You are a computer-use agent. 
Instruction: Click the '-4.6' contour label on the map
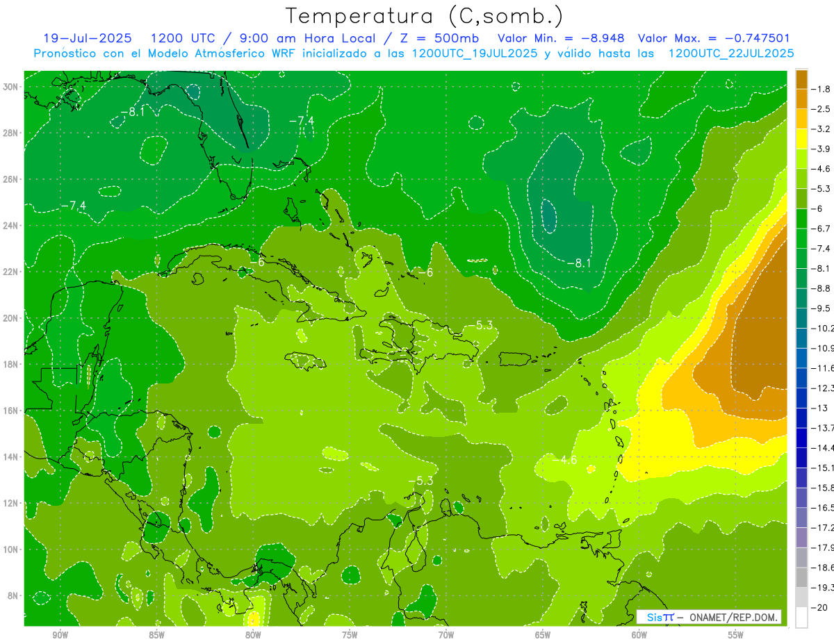564,459
